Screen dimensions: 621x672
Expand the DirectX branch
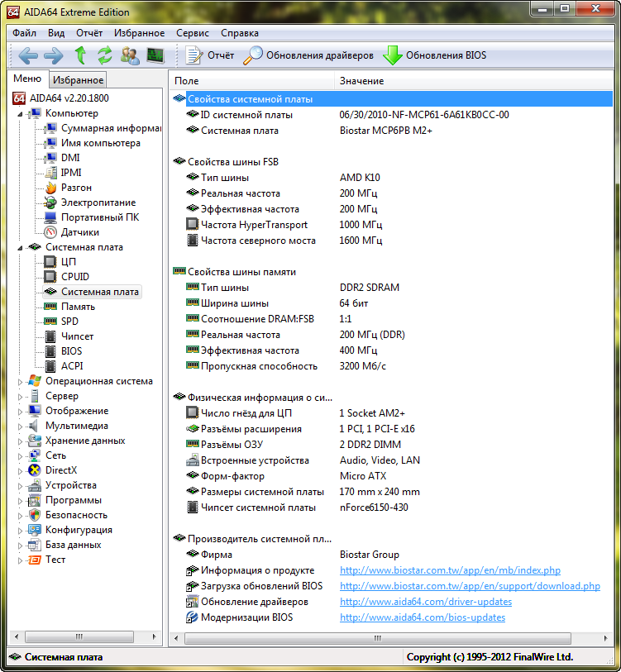click(x=20, y=471)
